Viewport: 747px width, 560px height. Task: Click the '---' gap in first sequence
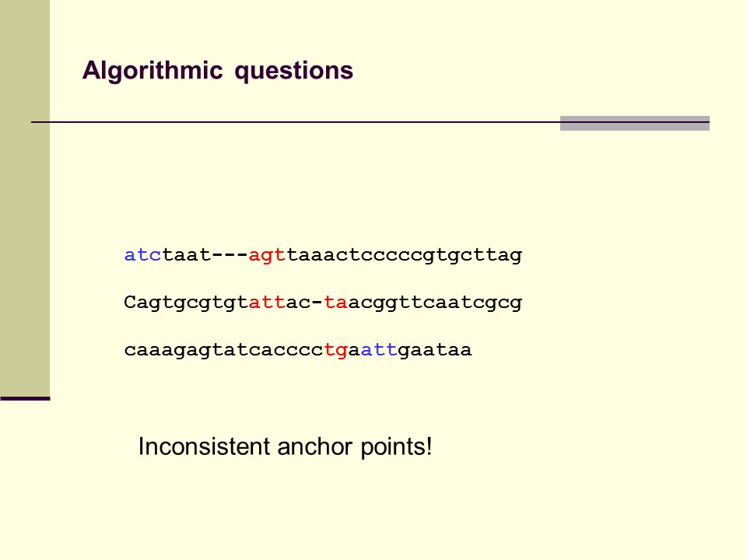tap(230, 255)
